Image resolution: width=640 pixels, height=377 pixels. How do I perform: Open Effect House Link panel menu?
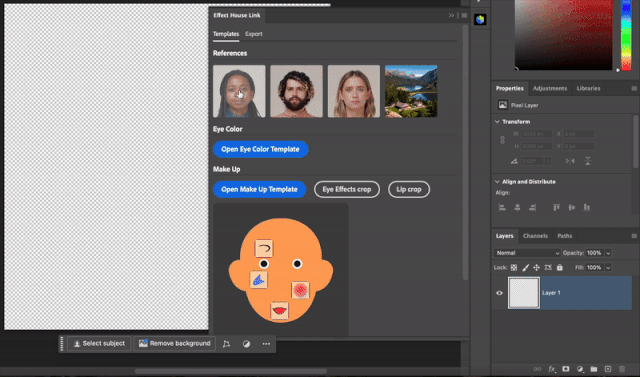tap(464, 16)
